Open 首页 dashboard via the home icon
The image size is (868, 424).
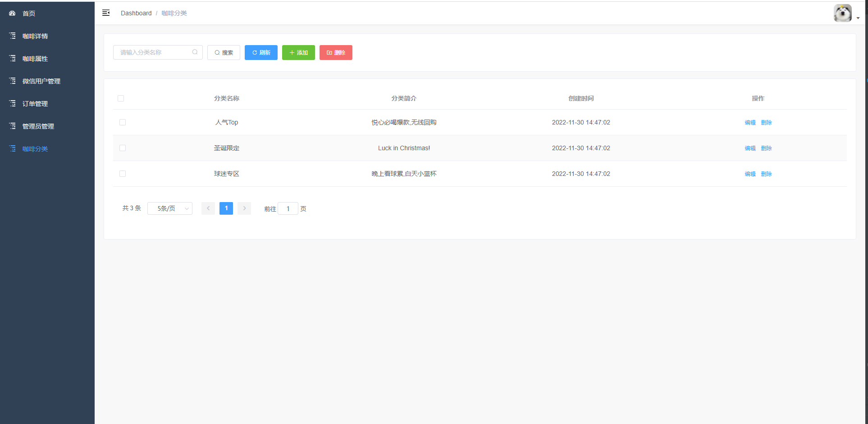pos(12,13)
